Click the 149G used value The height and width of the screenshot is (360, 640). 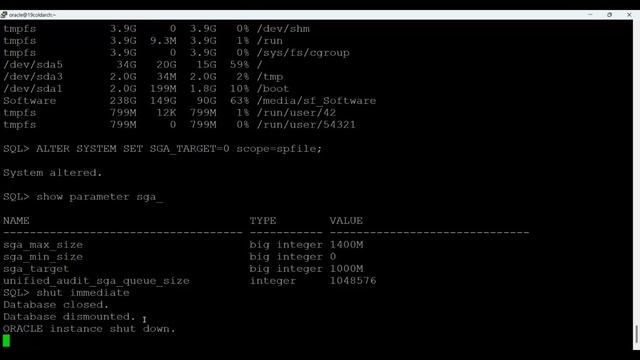point(163,101)
